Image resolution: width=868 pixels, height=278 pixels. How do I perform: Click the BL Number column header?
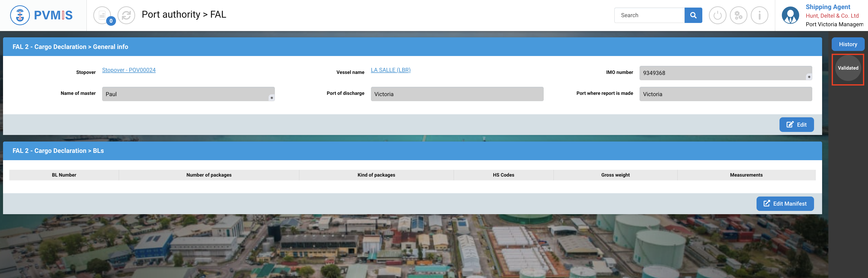point(64,175)
